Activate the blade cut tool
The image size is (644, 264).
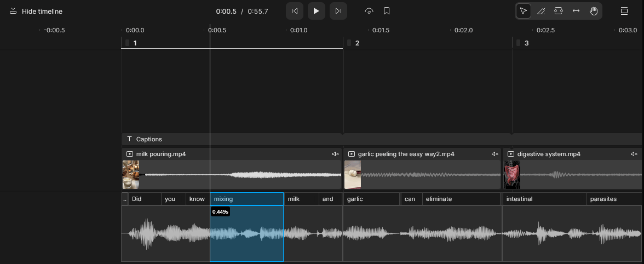[541, 11]
